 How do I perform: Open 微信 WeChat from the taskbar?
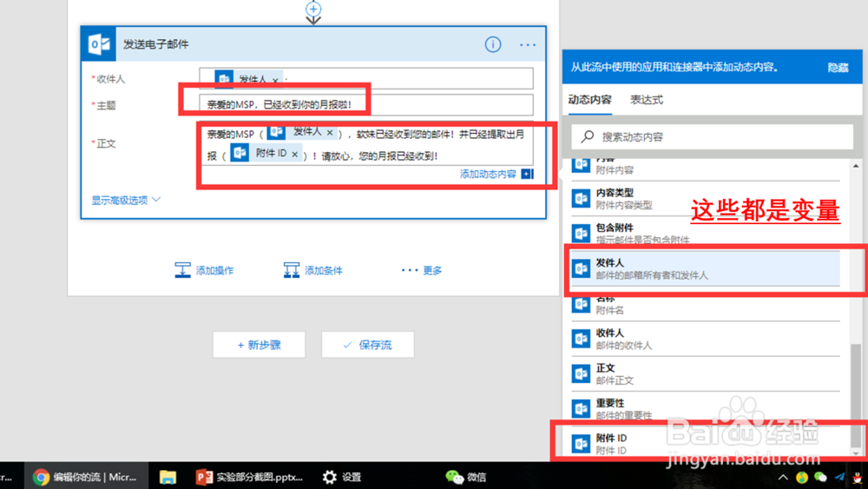tap(466, 477)
